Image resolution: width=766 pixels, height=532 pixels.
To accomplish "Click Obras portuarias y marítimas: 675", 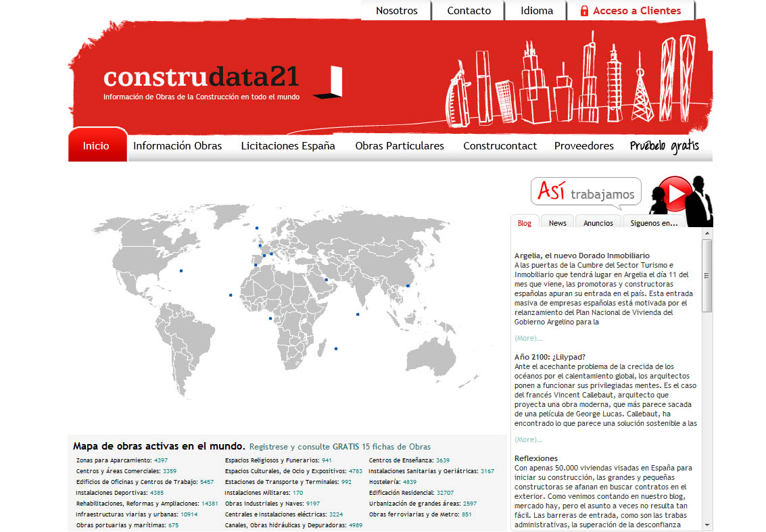I will (128, 525).
